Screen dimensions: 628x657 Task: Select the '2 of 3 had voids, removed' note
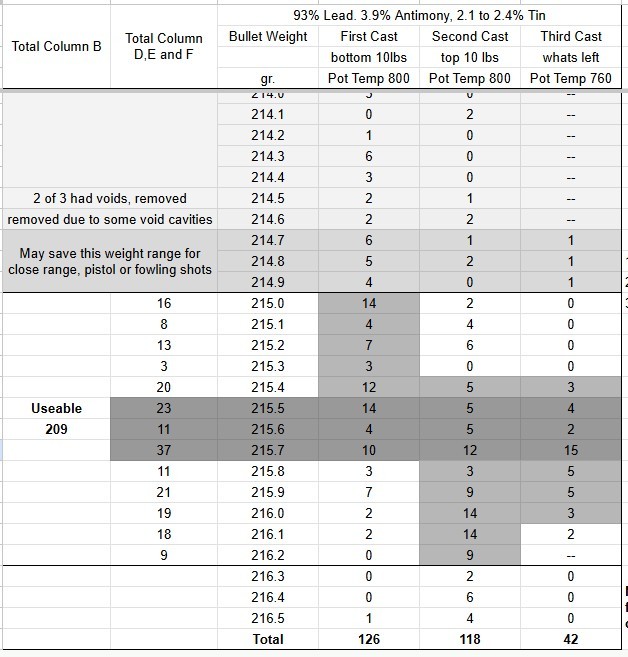pyautogui.click(x=110, y=198)
